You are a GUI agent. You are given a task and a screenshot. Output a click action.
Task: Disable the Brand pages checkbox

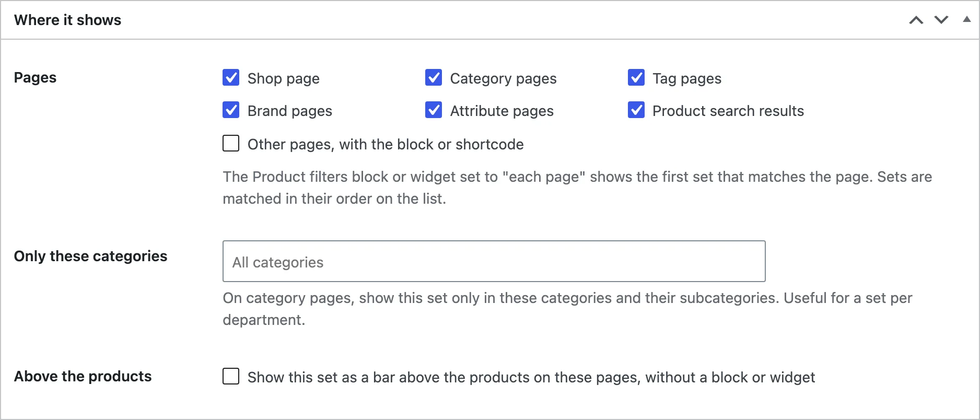(231, 110)
